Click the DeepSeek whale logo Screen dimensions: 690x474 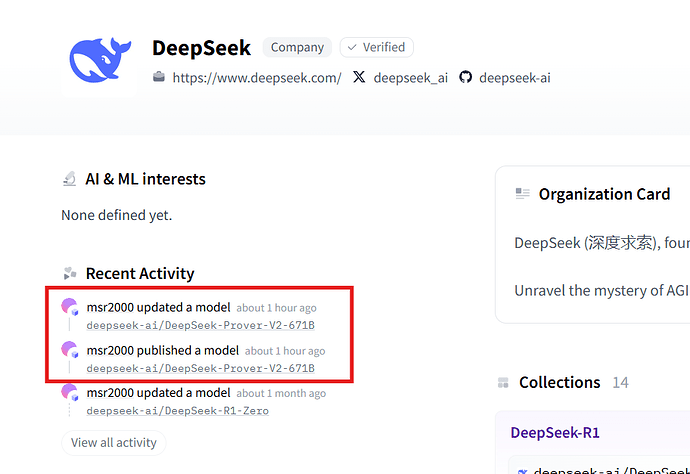pyautogui.click(x=100, y=60)
